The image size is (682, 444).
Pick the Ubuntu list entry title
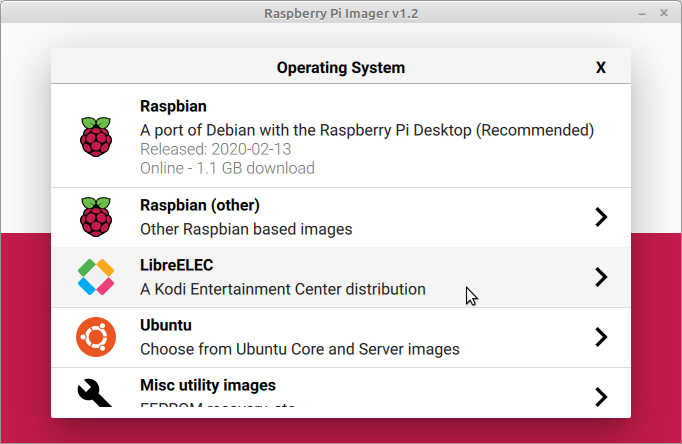point(166,325)
